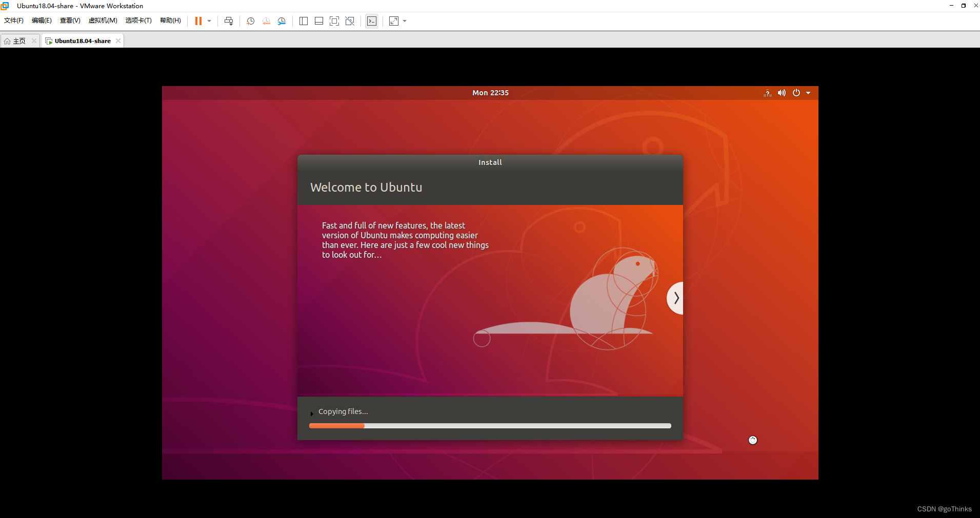
Task: Switch to Unity mode
Action: pos(350,21)
